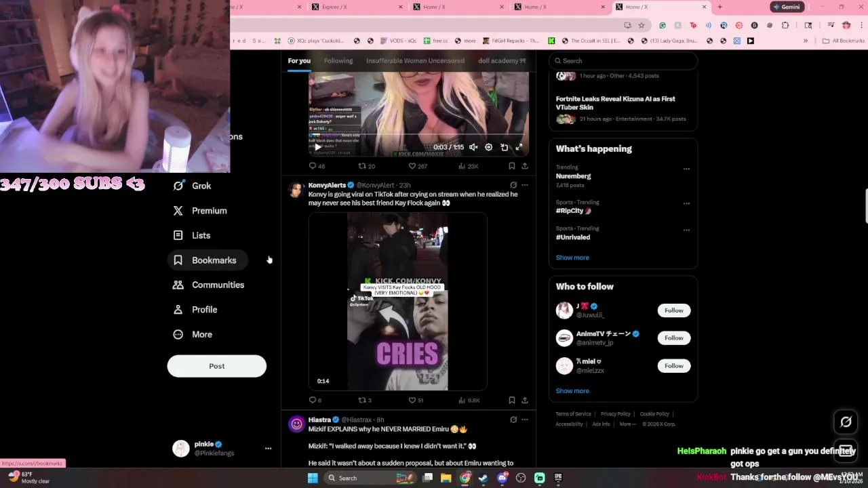Open KonvyAlerts username link
The height and width of the screenshot is (488, 868).
327,185
